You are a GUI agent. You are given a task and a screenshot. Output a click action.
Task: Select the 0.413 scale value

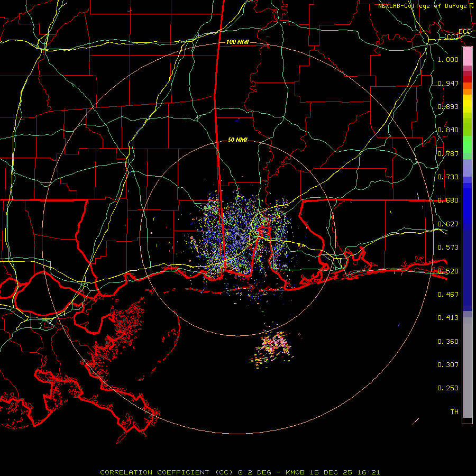point(448,318)
